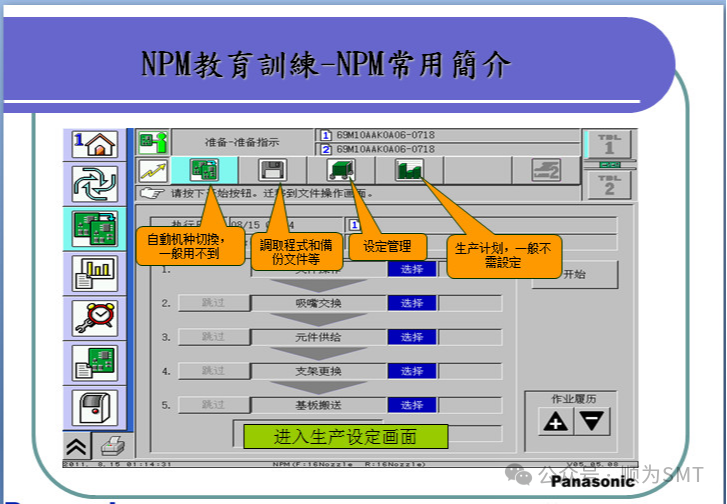Screen dimensions: 727x504
Task: Select the alarm clock maintenance sidebar icon
Action: (x=96, y=317)
